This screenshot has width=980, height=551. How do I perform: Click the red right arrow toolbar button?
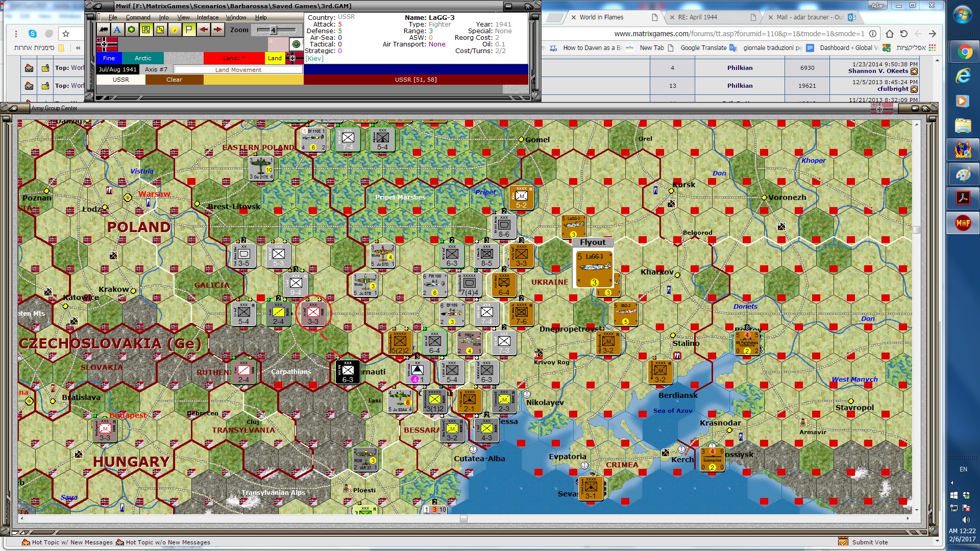[218, 30]
